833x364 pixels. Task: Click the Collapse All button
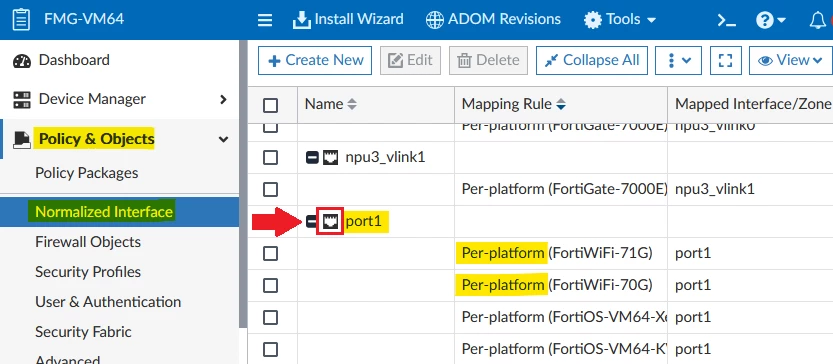coord(592,61)
